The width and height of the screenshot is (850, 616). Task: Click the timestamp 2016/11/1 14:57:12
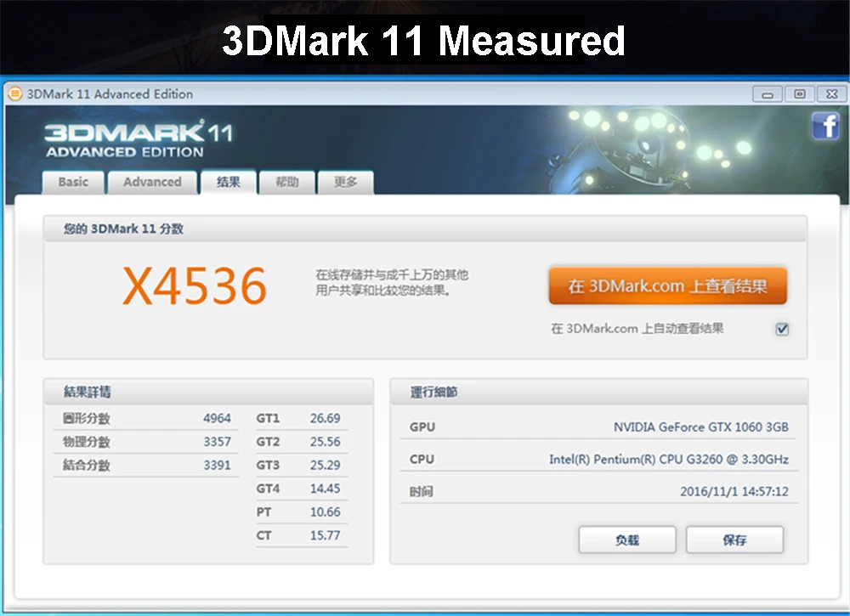734,491
